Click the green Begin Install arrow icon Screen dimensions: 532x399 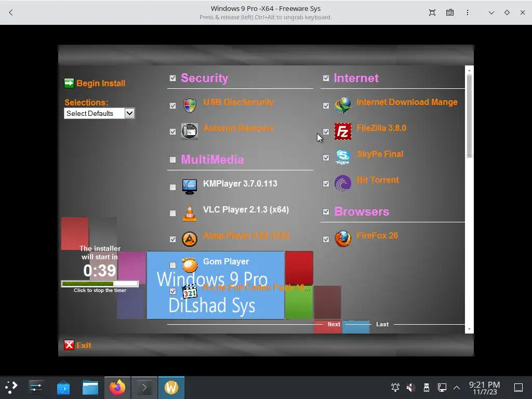[69, 83]
